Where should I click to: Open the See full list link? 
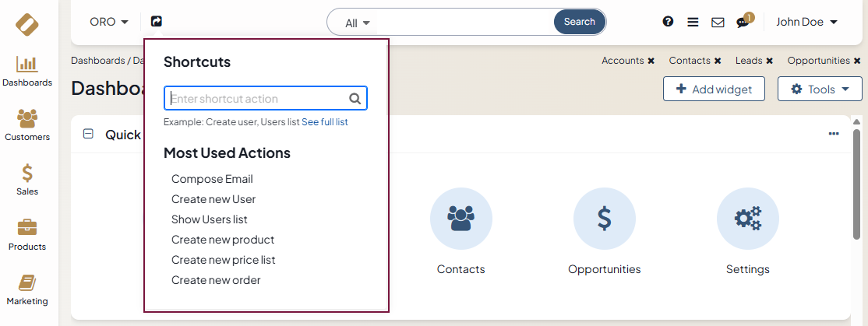click(x=325, y=122)
